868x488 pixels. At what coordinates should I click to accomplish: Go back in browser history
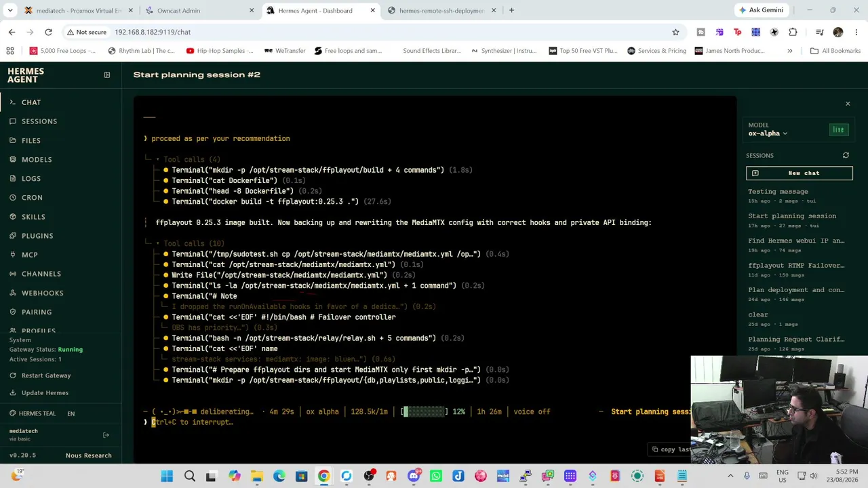12,32
